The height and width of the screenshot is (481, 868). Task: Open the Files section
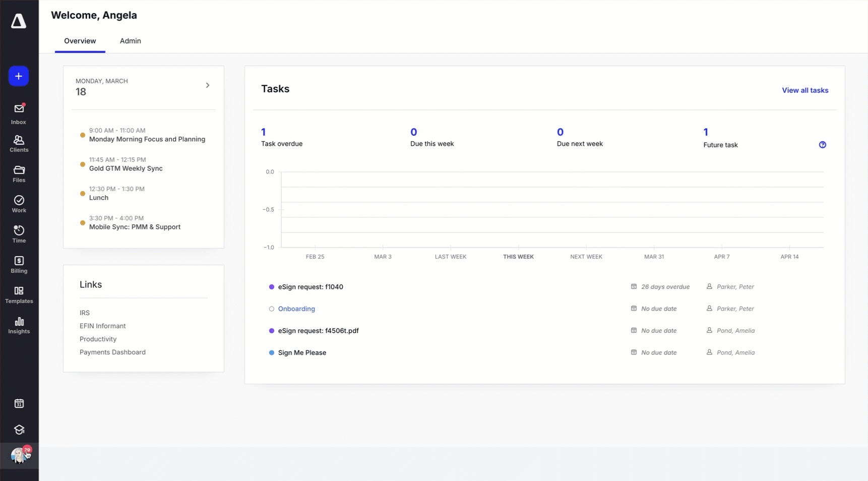coord(19,174)
